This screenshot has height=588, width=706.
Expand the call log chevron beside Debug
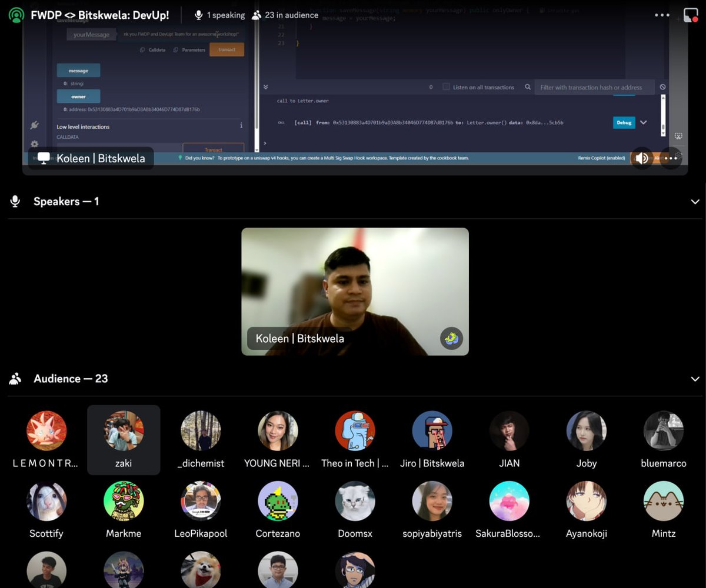(x=643, y=122)
